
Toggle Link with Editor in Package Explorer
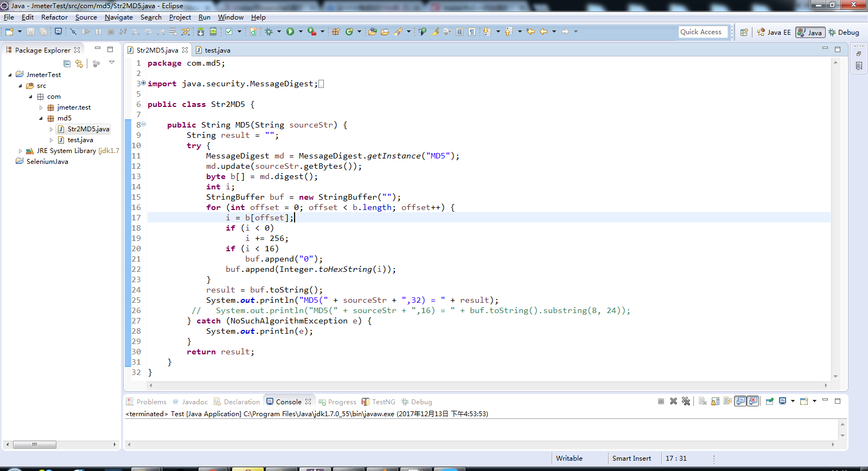coord(79,63)
